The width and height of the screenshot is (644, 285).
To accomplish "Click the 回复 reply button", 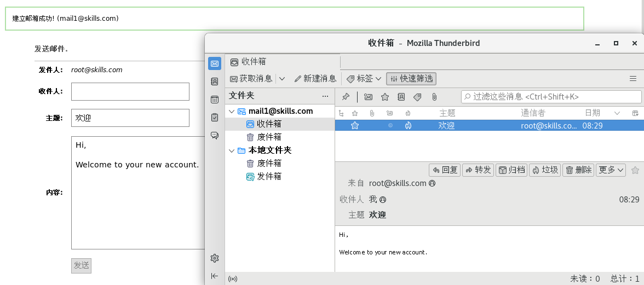I will [x=445, y=170].
